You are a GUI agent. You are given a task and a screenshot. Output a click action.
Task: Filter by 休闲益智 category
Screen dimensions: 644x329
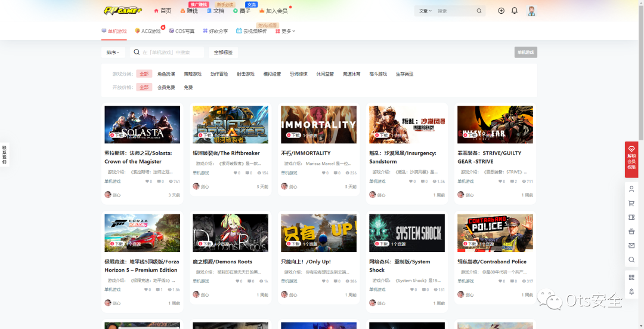[325, 74]
